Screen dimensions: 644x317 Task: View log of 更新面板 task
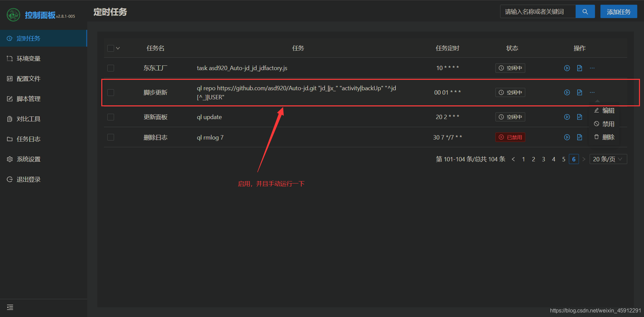click(579, 117)
